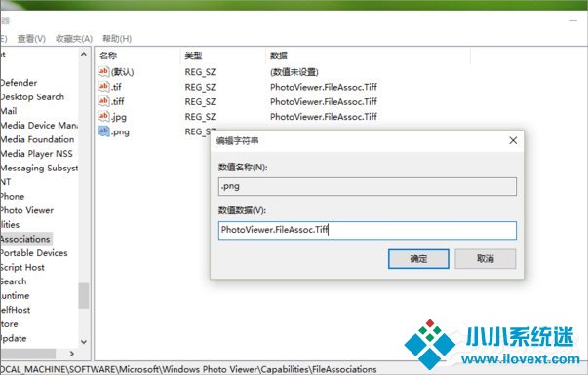Select the Media Device Manager key
The image size is (588, 375).
point(39,126)
